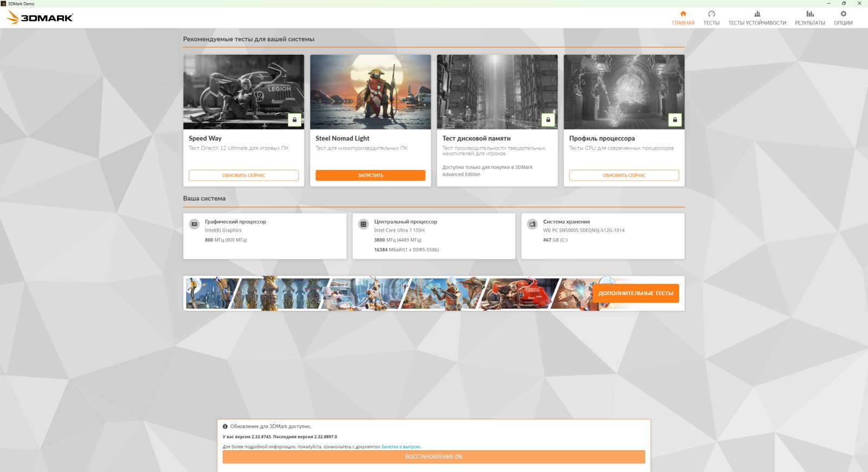Click the 16384 Мбайт memory value
Image resolution: width=868 pixels, height=472 pixels.
[x=406, y=250]
